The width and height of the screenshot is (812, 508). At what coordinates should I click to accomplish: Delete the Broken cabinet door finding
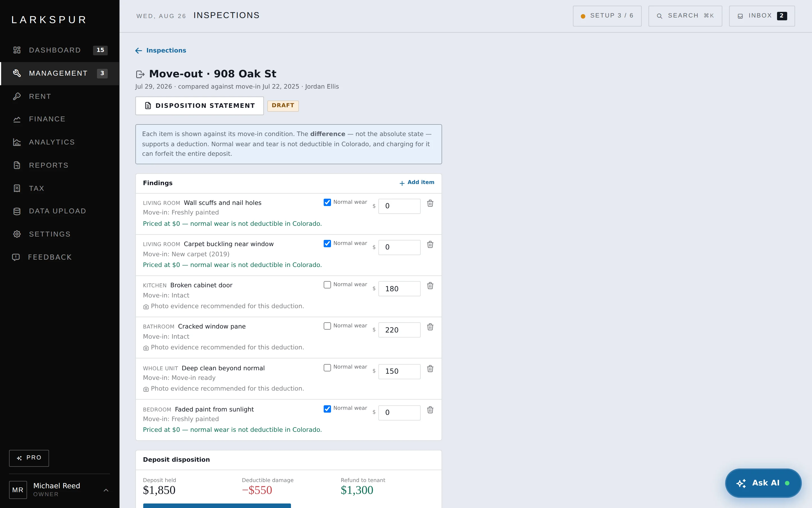tap(430, 286)
